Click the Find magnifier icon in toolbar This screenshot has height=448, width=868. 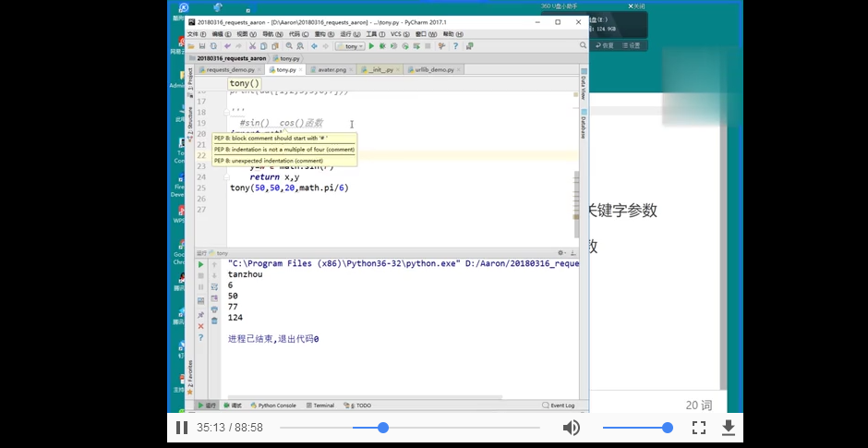289,46
